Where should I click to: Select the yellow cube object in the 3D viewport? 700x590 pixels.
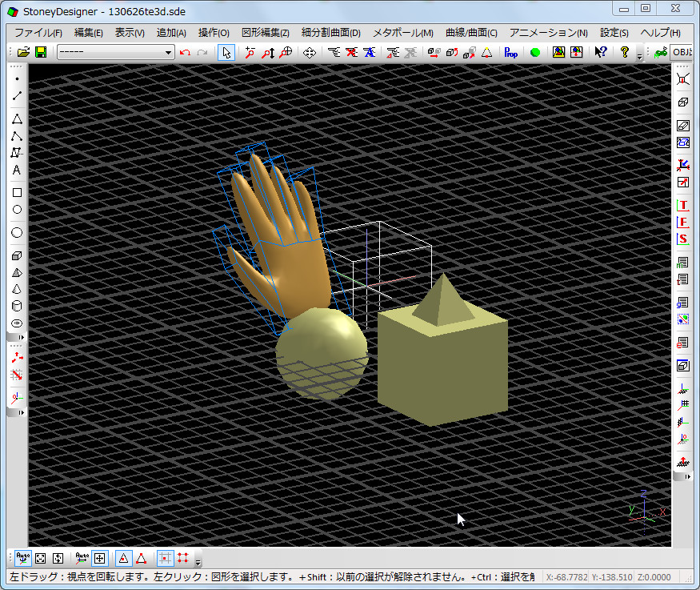[x=444, y=368]
